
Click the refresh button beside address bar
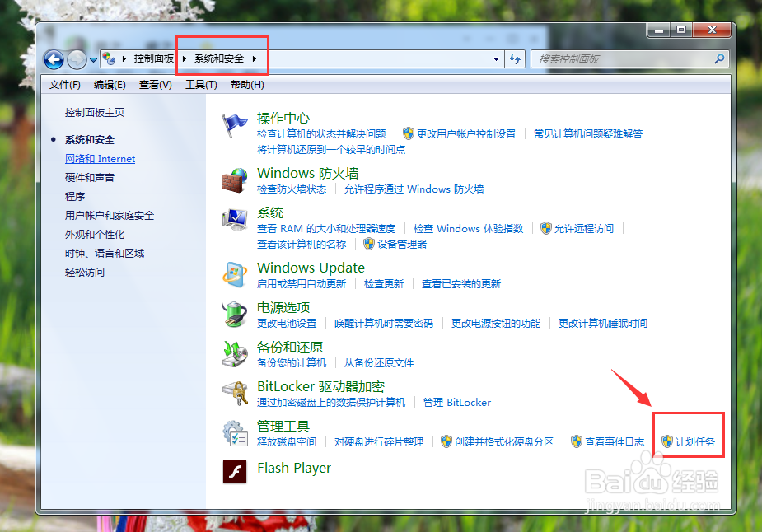tap(515, 59)
